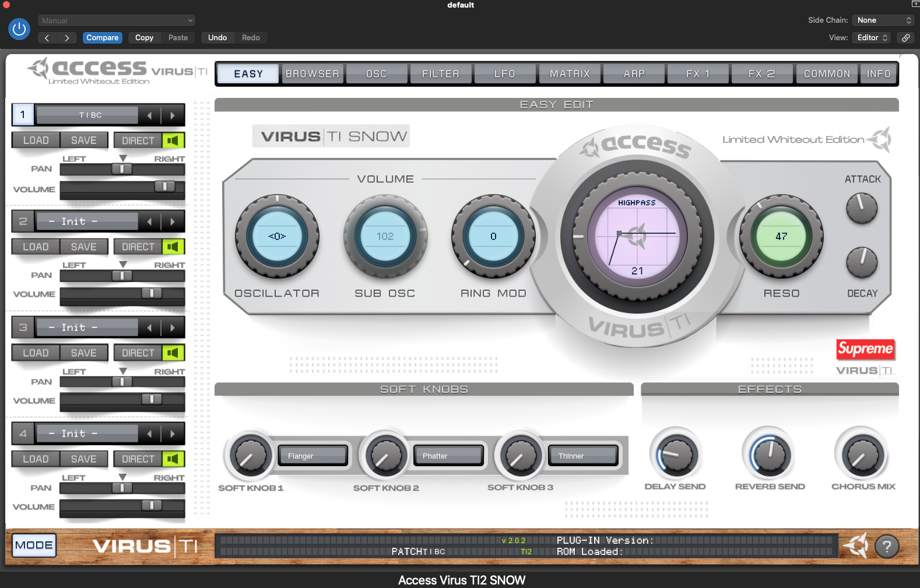Open the View Editor dropdown
This screenshot has width=920, height=588.
point(872,37)
